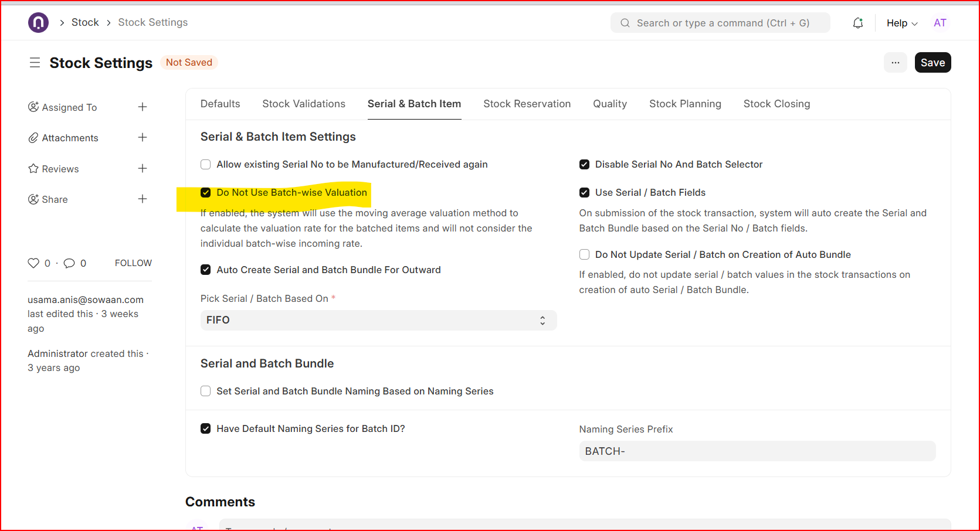
Task: Toggle Disable Serial No And Batch Selector
Action: point(584,165)
